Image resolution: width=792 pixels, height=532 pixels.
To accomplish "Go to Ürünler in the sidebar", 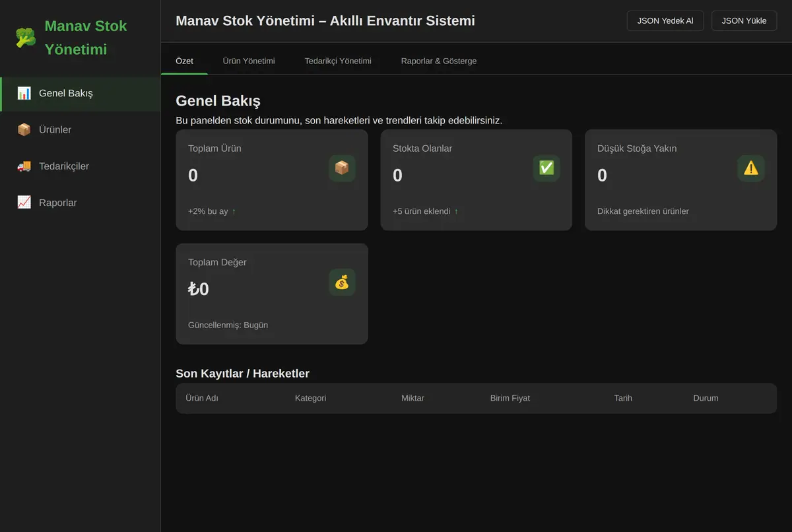I will point(81,130).
